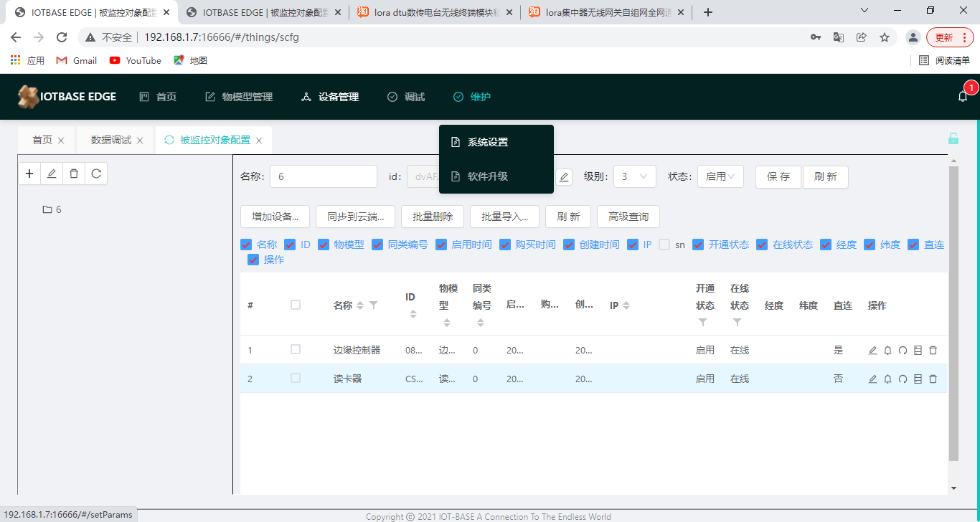The width and height of the screenshot is (980, 522).
Task: Click the 保存 button
Action: 778,176
